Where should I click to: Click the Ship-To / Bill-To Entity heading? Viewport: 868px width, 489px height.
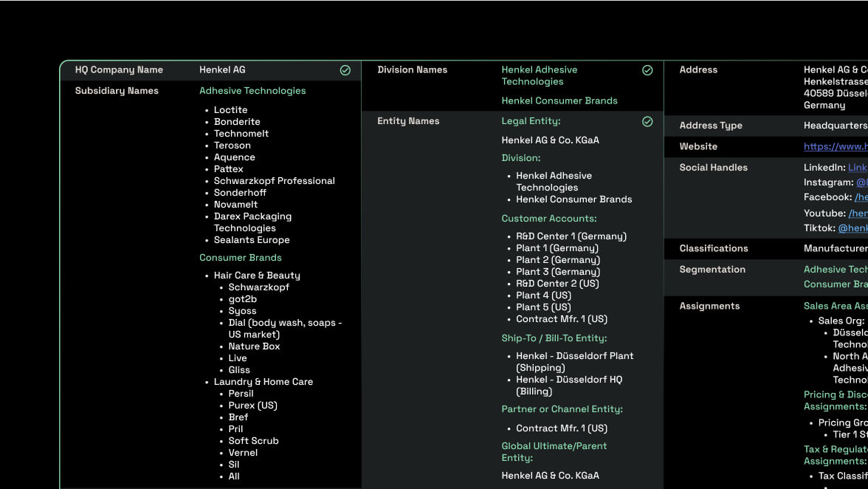click(554, 338)
